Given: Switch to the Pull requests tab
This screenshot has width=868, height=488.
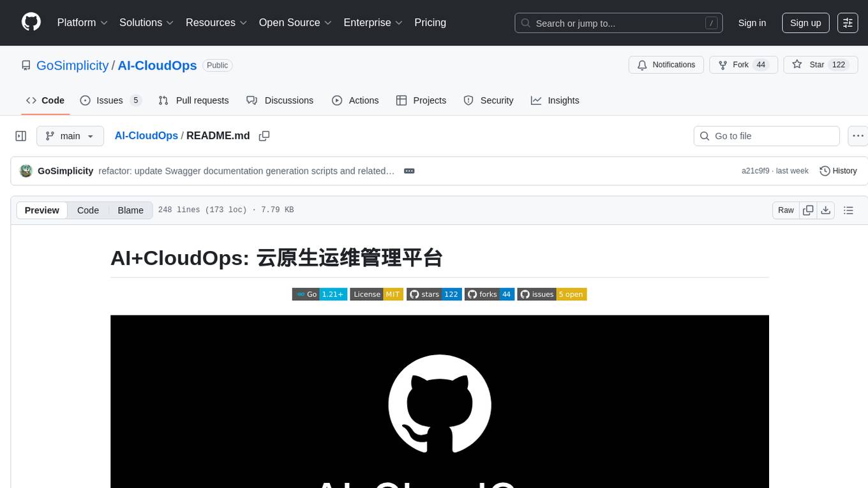Looking at the screenshot, I should (193, 100).
